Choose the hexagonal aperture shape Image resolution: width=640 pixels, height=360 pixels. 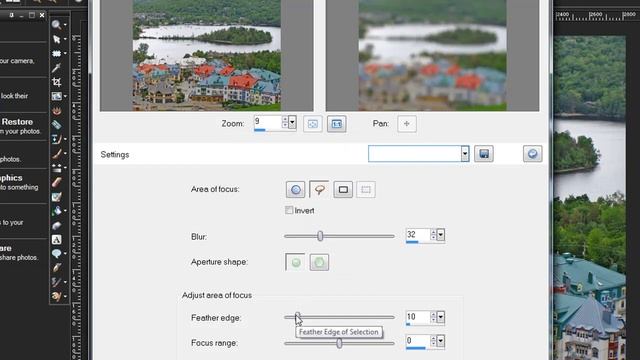pyautogui.click(x=319, y=262)
